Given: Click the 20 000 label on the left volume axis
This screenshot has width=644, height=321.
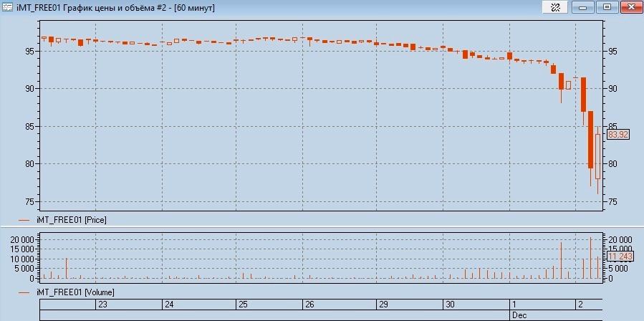Looking at the screenshot, I should [21, 239].
